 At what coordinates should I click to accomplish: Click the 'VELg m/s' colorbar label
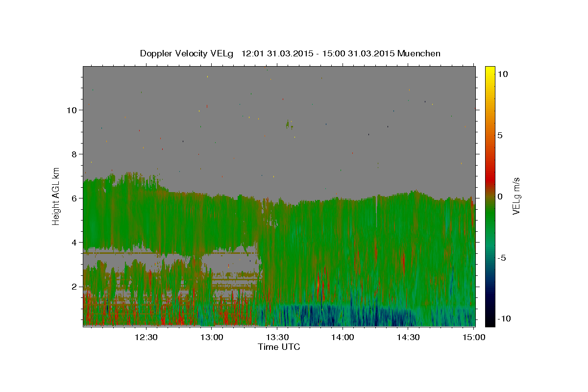[516, 196]
